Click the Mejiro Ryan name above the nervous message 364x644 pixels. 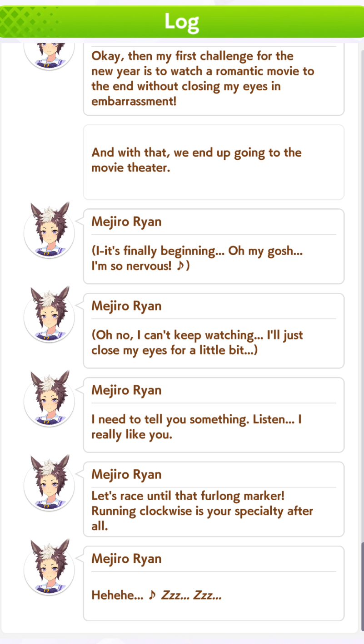coord(126,221)
